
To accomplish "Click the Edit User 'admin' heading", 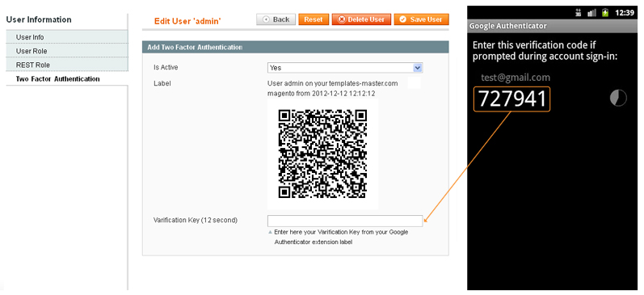I will pos(187,21).
